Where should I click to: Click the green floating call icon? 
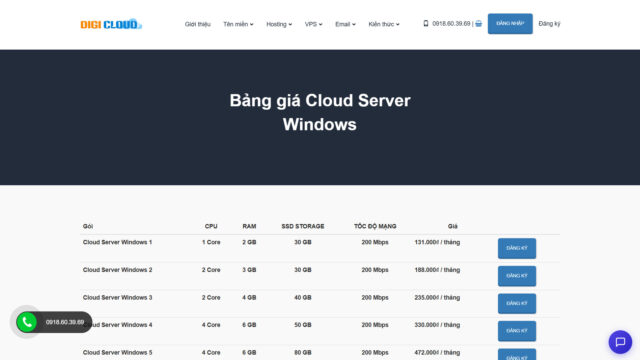point(27,322)
